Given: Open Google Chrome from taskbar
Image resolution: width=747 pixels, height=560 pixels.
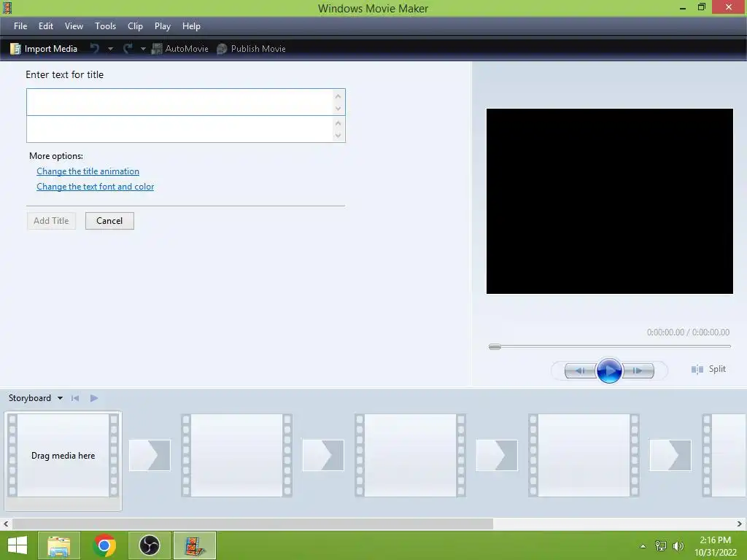Looking at the screenshot, I should coord(104,545).
